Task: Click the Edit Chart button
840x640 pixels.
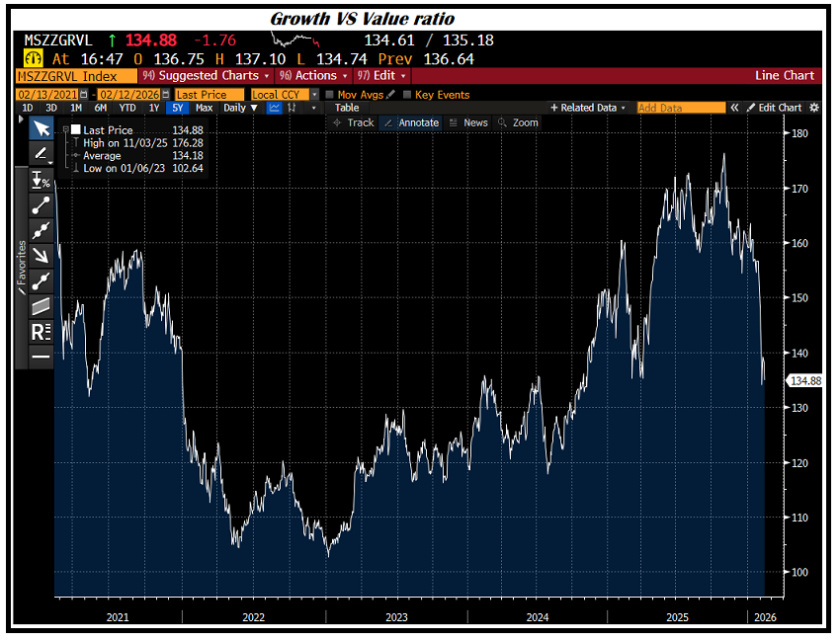Action: tap(774, 108)
